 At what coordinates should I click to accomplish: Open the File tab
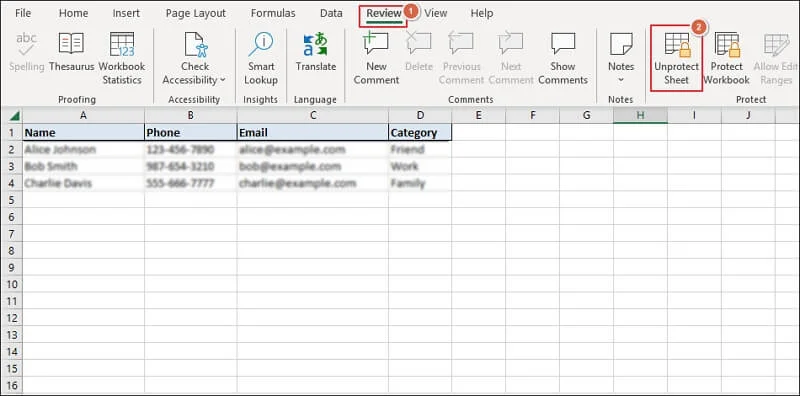(23, 13)
